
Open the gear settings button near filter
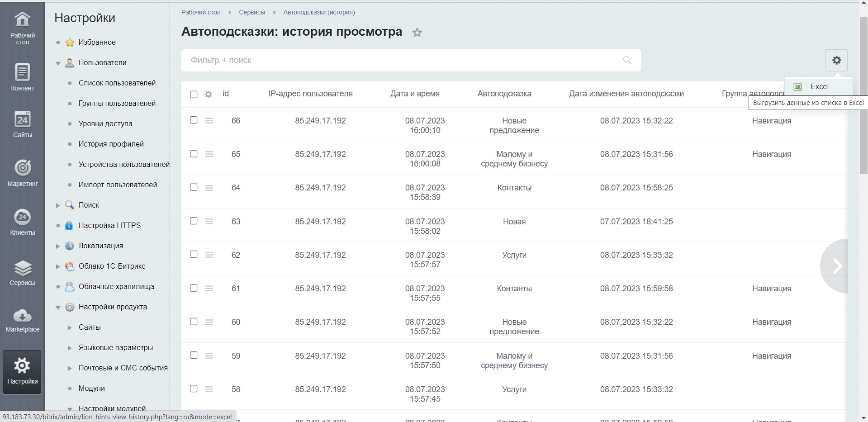point(836,60)
